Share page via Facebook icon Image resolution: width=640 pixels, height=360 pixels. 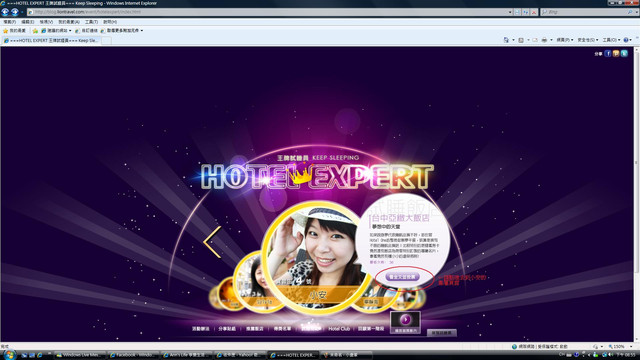[608, 53]
